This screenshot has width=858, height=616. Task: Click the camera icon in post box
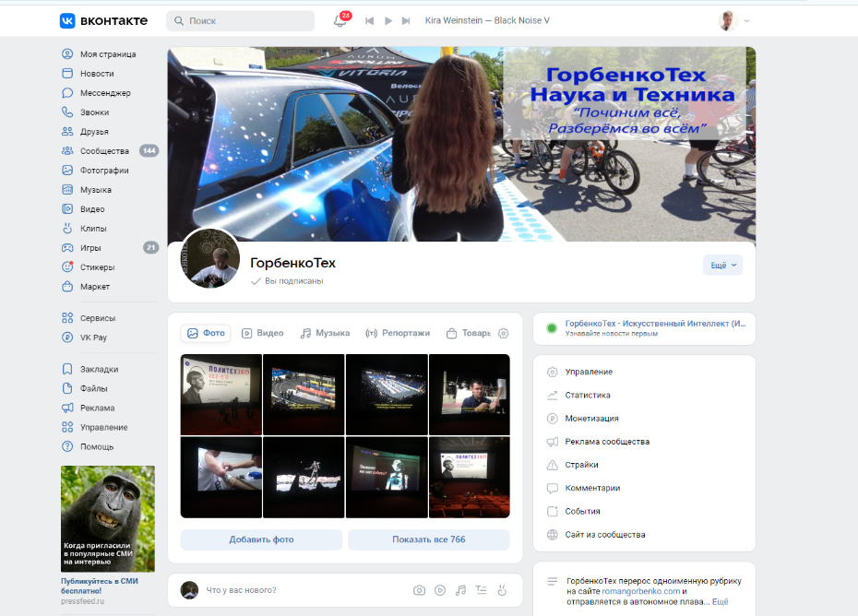coord(419,590)
